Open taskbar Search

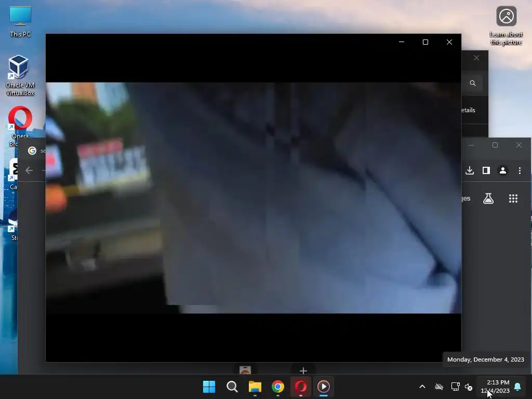click(x=232, y=387)
